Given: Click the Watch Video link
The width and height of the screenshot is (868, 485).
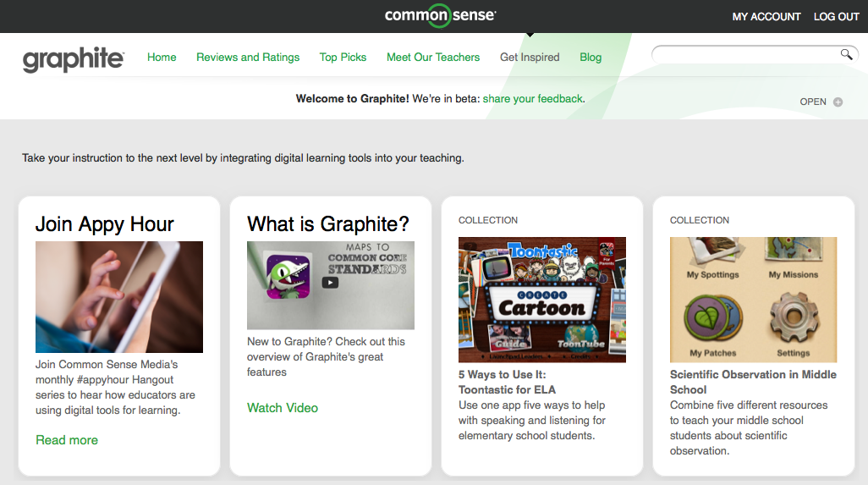Looking at the screenshot, I should point(283,408).
